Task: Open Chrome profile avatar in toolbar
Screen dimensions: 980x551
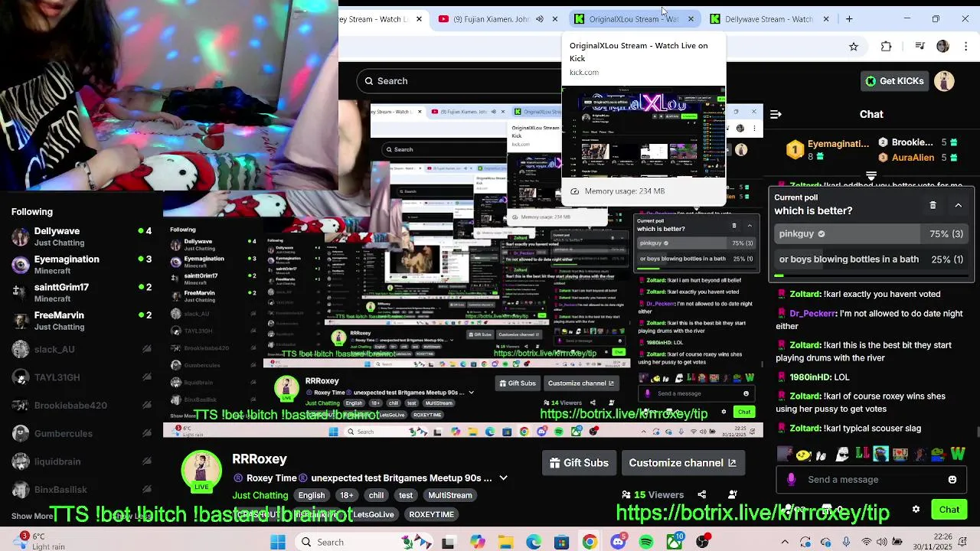Action: (942, 47)
